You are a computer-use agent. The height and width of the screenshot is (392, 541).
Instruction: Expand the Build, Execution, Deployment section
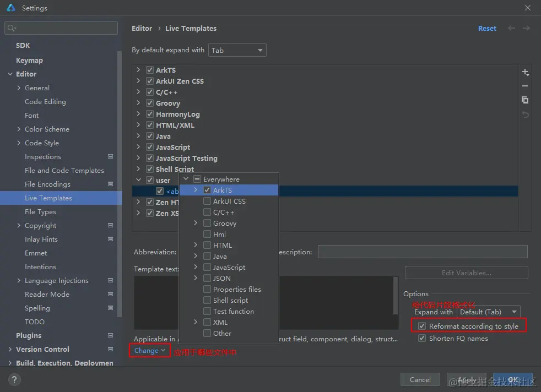click(x=10, y=363)
